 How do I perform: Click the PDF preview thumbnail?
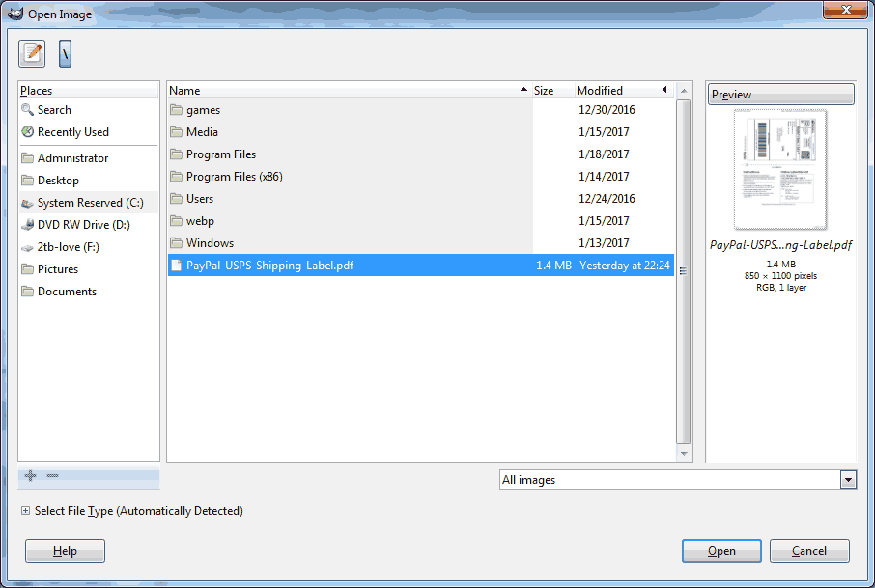tap(780, 170)
